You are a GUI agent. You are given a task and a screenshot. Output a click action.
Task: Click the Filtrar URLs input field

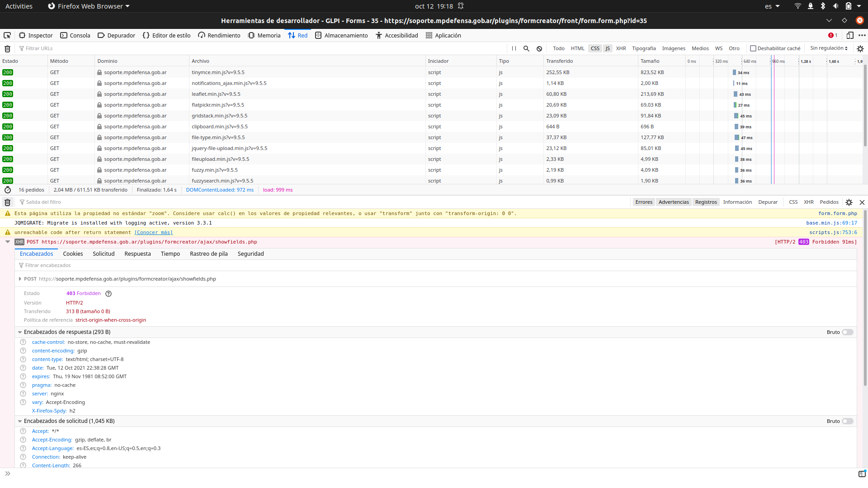tap(41, 48)
